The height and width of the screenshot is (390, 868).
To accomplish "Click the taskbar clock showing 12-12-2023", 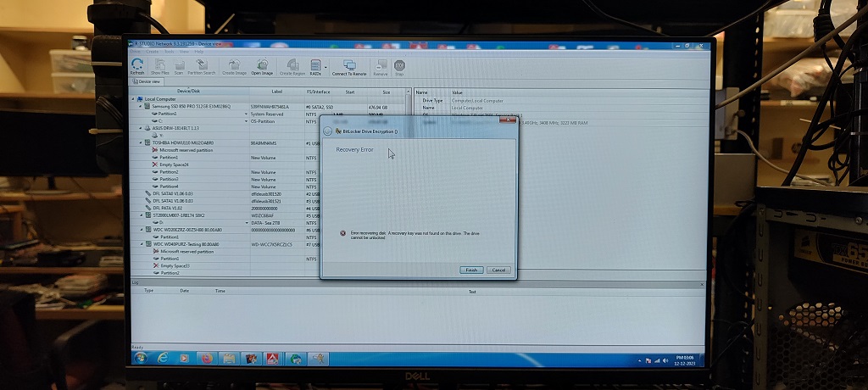I will pos(685,360).
